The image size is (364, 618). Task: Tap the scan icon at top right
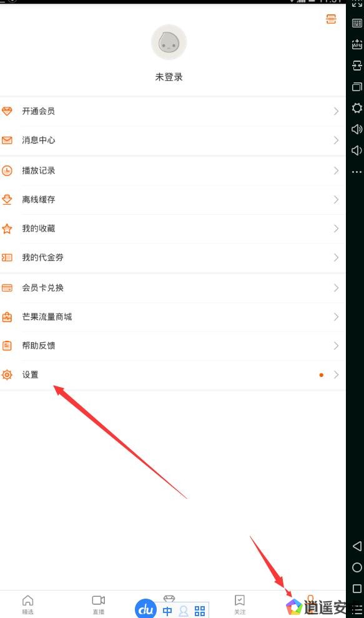coord(332,19)
